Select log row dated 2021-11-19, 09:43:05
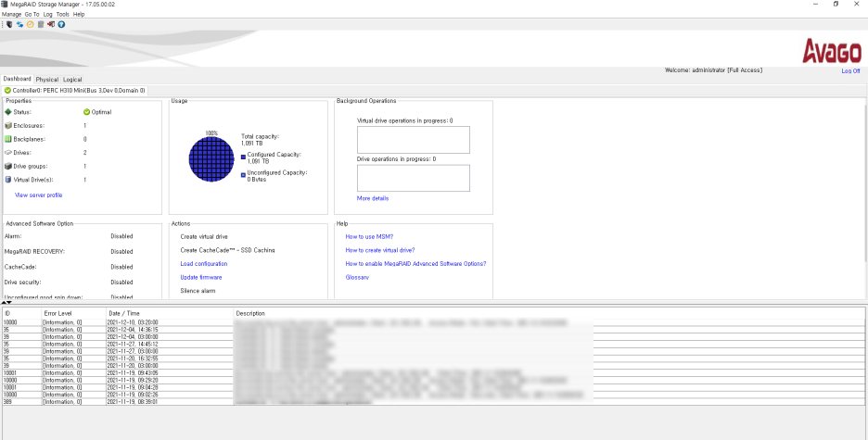Screen dimensions: 868x440 pos(434,372)
